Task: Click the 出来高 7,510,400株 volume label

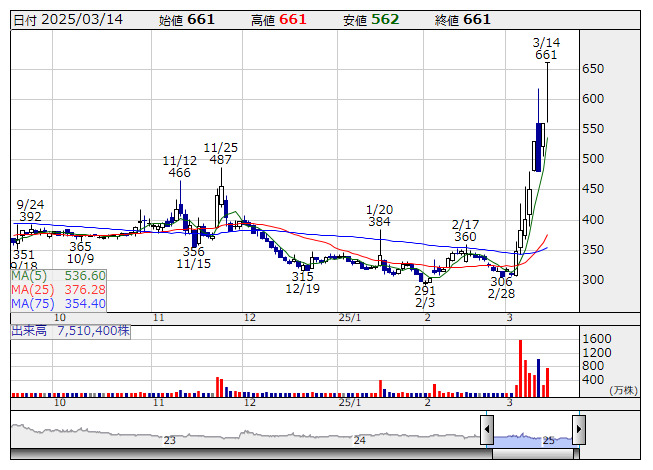Action: click(70, 331)
